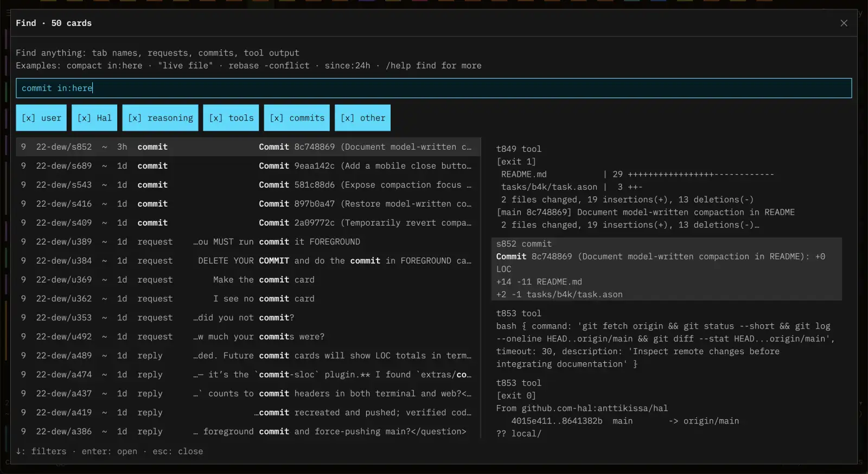
Task: Click the '[exit 0]' status line in preview
Action: tap(516, 396)
